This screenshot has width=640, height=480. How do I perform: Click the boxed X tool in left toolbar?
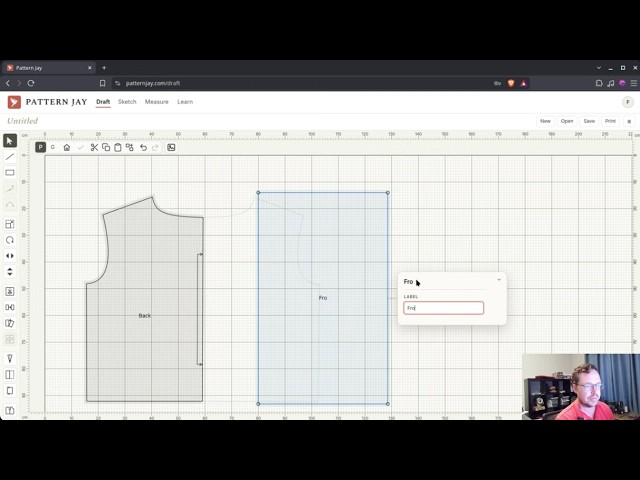pos(10,291)
